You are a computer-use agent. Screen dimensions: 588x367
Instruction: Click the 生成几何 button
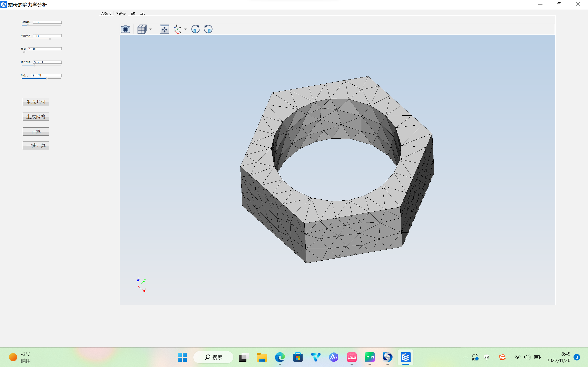[x=36, y=102]
